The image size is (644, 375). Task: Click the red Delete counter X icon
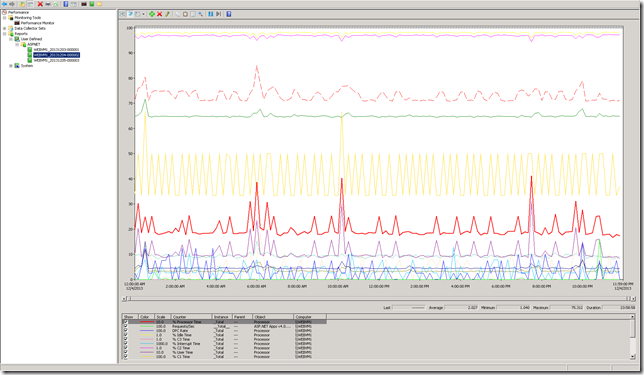(x=160, y=14)
